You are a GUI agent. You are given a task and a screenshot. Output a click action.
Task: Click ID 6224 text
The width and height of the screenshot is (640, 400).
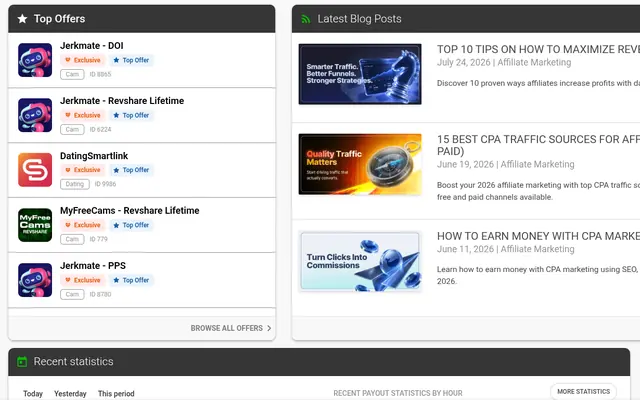(x=100, y=129)
